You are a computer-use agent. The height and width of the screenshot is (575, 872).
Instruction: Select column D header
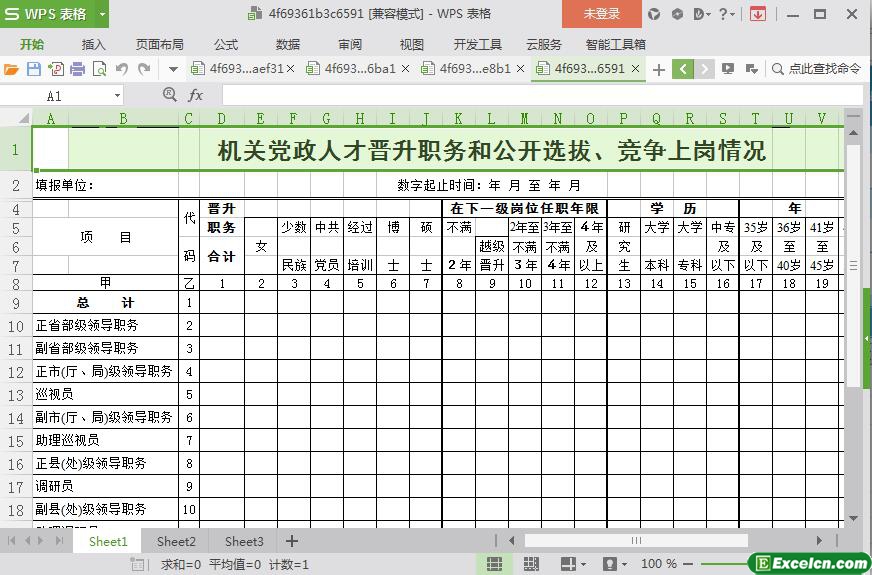pos(222,118)
